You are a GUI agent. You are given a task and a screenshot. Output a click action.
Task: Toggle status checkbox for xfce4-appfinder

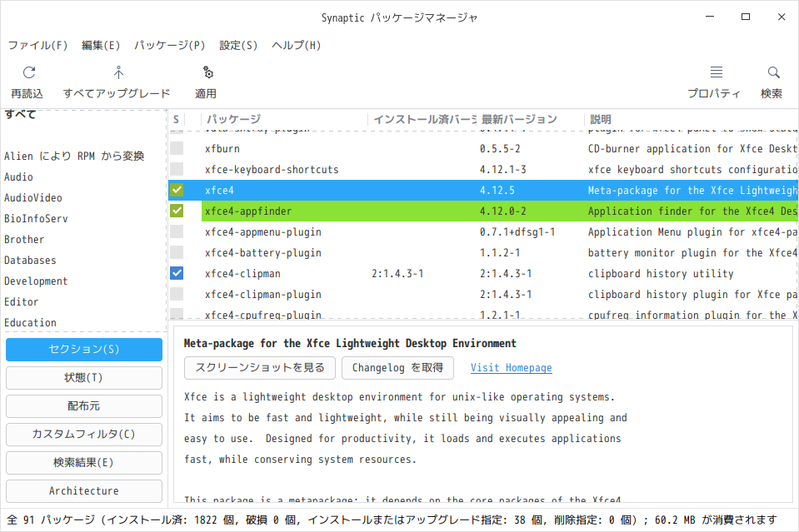click(177, 211)
